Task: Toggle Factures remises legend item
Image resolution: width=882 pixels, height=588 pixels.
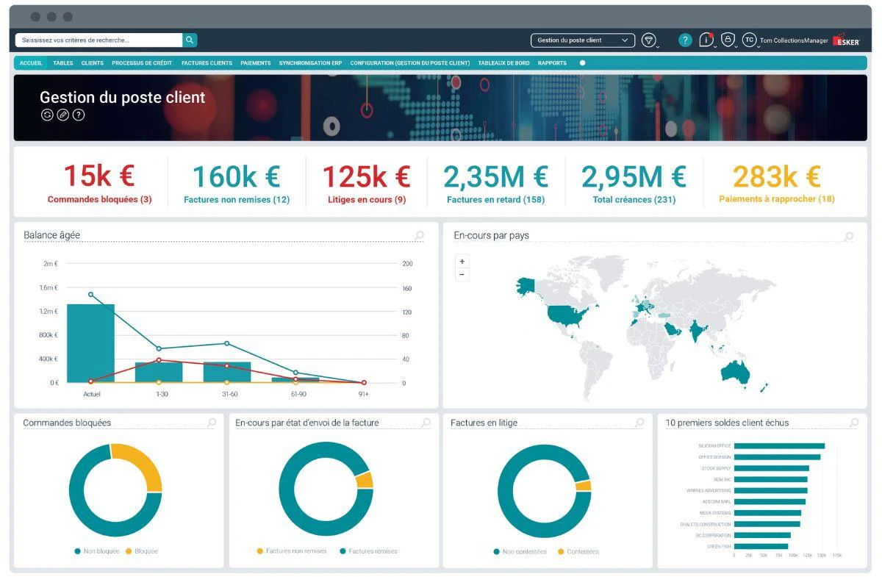Action: [x=368, y=551]
